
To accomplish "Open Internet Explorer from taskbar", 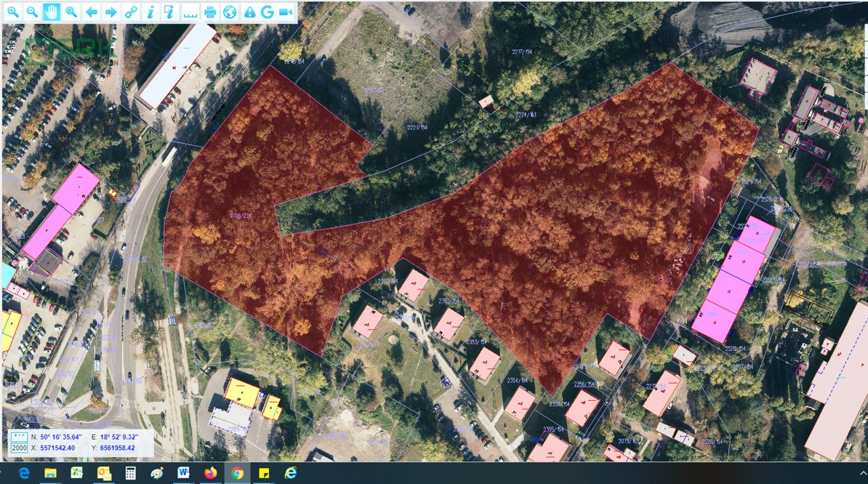I will (x=290, y=472).
